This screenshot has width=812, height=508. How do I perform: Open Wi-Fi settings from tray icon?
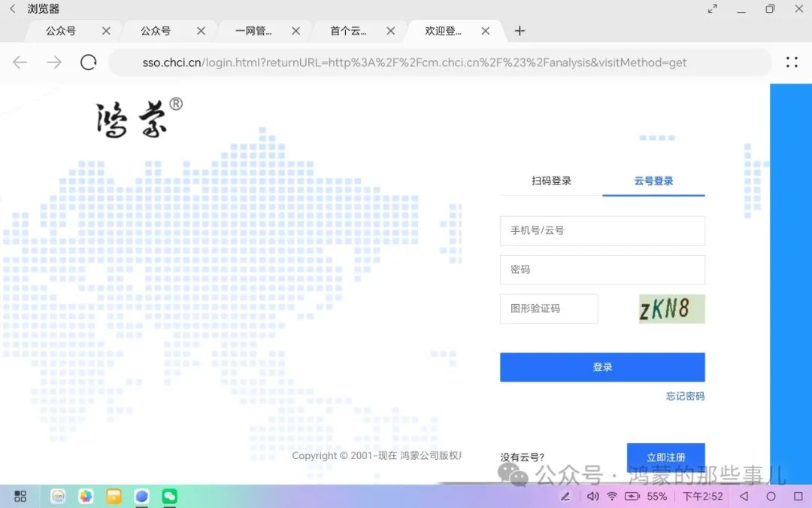(612, 497)
